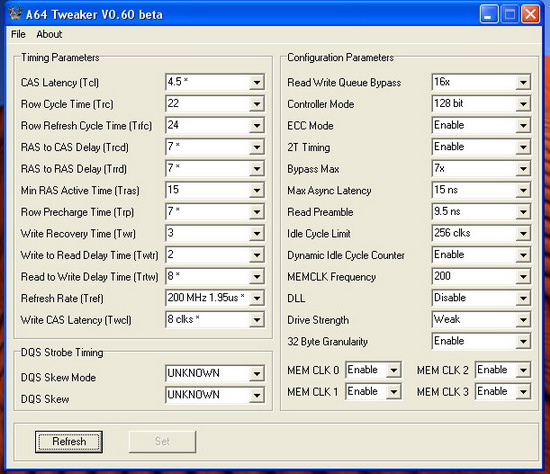This screenshot has width=550, height=474.
Task: Click the A64 Tweaker title bar icon
Action: coord(15,13)
